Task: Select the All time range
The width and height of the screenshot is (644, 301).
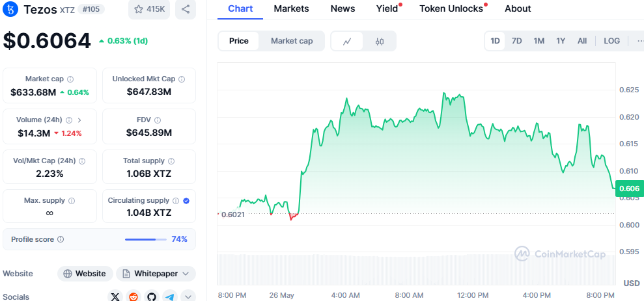Action: pyautogui.click(x=582, y=41)
